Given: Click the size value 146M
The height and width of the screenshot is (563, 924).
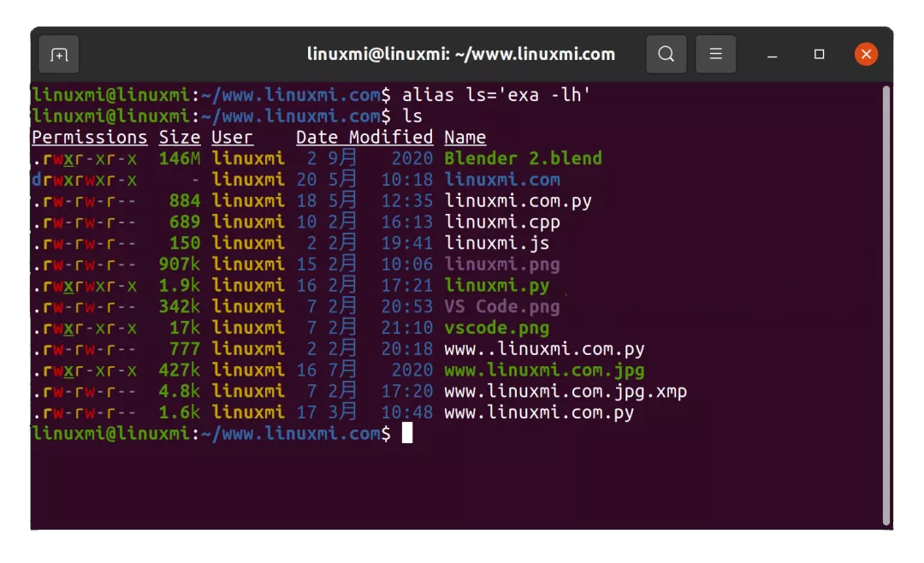Looking at the screenshot, I should [x=179, y=158].
